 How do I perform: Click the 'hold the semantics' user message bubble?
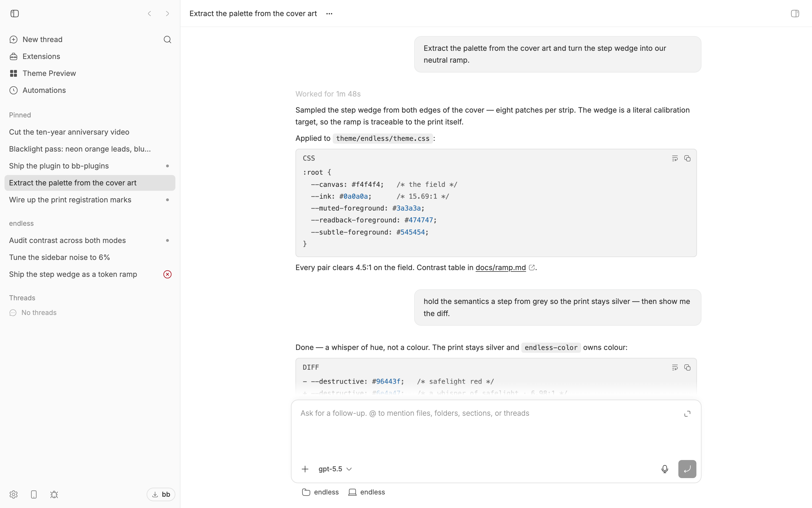pyautogui.click(x=558, y=308)
